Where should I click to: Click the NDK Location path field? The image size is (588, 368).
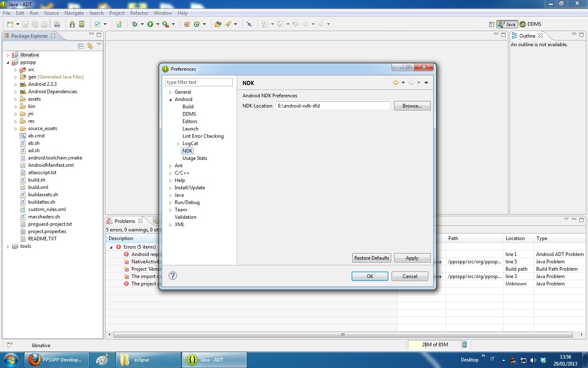333,106
